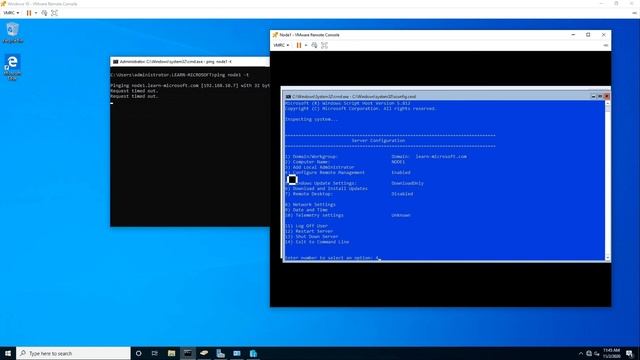
Task: Click the 'Type here to search' box
Action: (73, 353)
